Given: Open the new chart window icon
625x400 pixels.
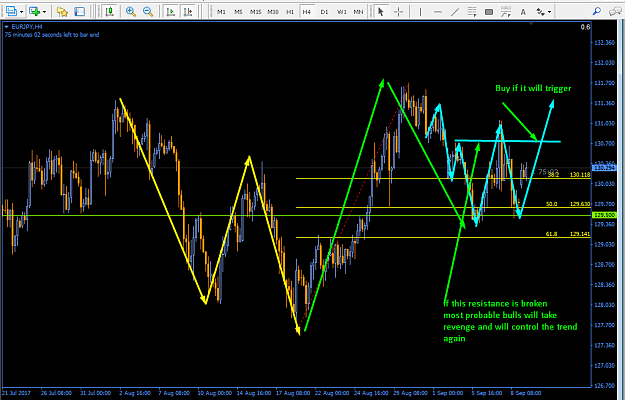Looking at the screenshot, I should pos(11,12).
